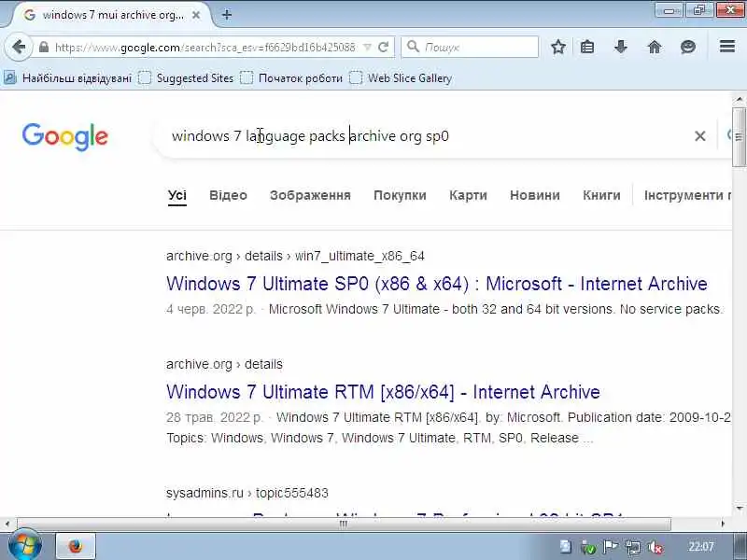
Task: Switch to the Карти tab
Action: click(468, 195)
